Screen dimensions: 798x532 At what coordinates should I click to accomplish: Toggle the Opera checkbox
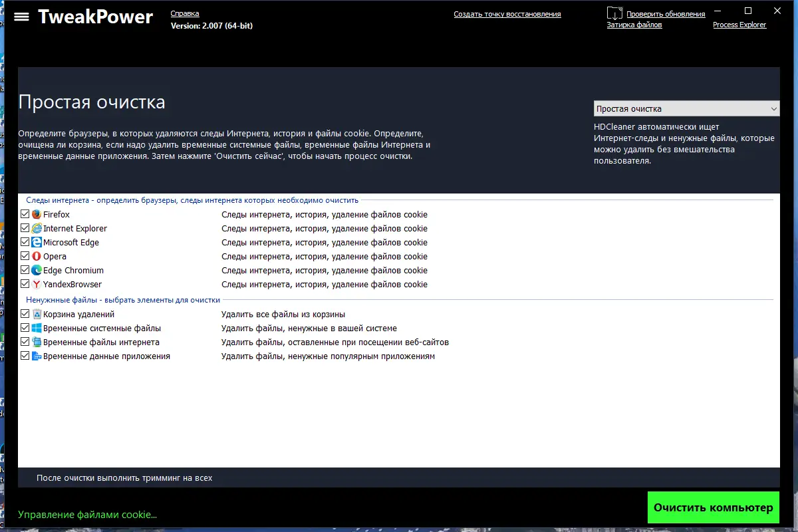[x=25, y=257]
